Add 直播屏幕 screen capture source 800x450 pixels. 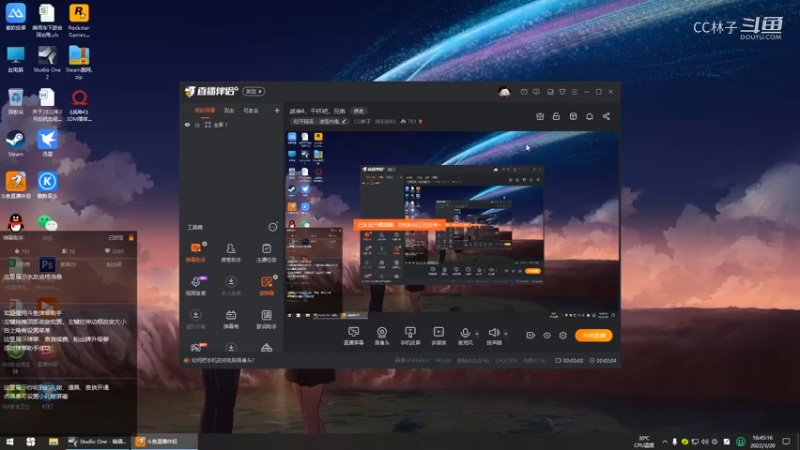coord(353,336)
